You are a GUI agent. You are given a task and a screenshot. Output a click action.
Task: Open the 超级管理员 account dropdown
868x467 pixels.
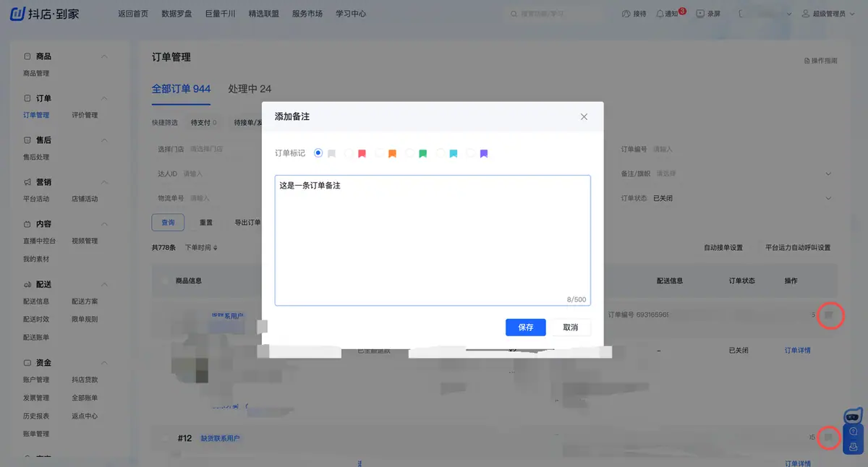828,14
